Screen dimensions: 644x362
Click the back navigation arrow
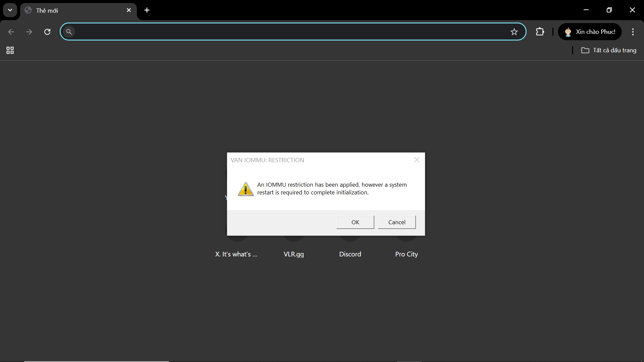tap(11, 32)
